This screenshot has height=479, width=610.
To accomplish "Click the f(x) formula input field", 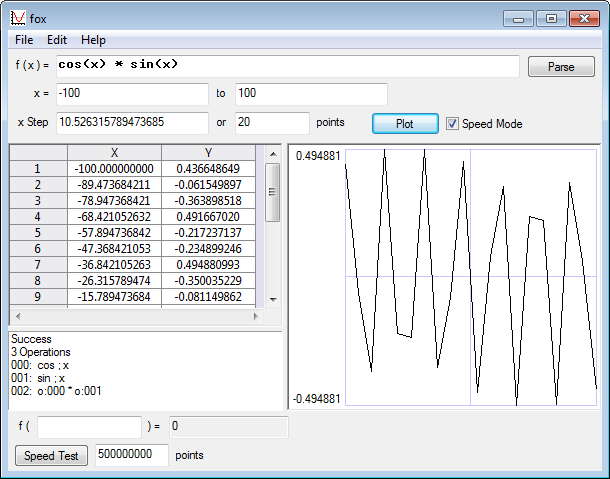I will (x=288, y=66).
